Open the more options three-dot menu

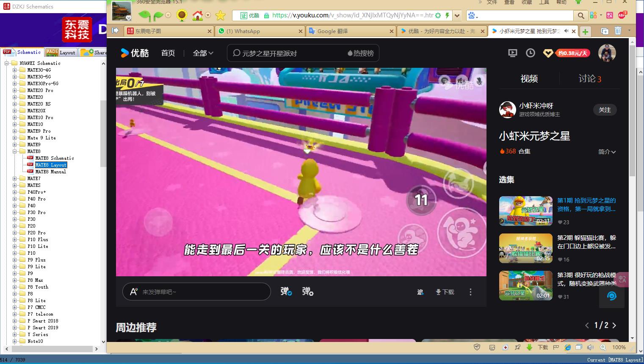point(470,292)
